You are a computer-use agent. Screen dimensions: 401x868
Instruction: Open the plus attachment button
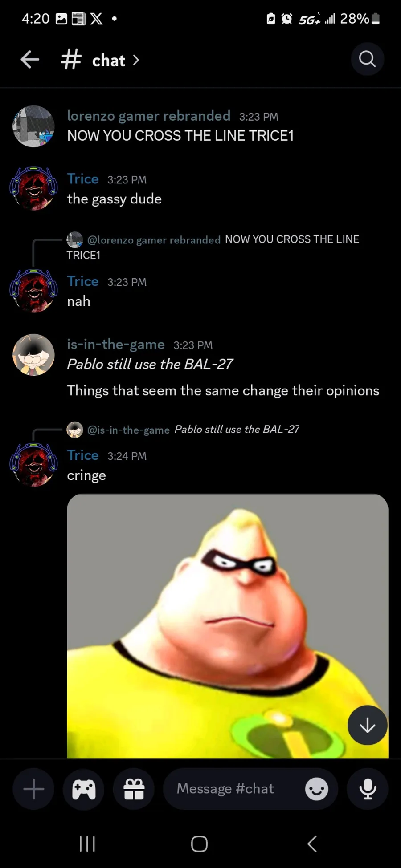coord(33,789)
